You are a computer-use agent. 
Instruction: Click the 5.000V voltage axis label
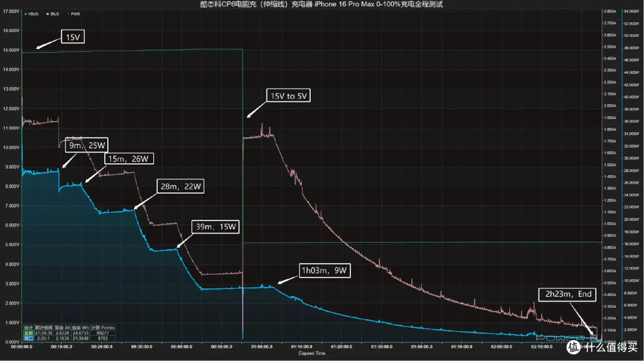point(12,244)
